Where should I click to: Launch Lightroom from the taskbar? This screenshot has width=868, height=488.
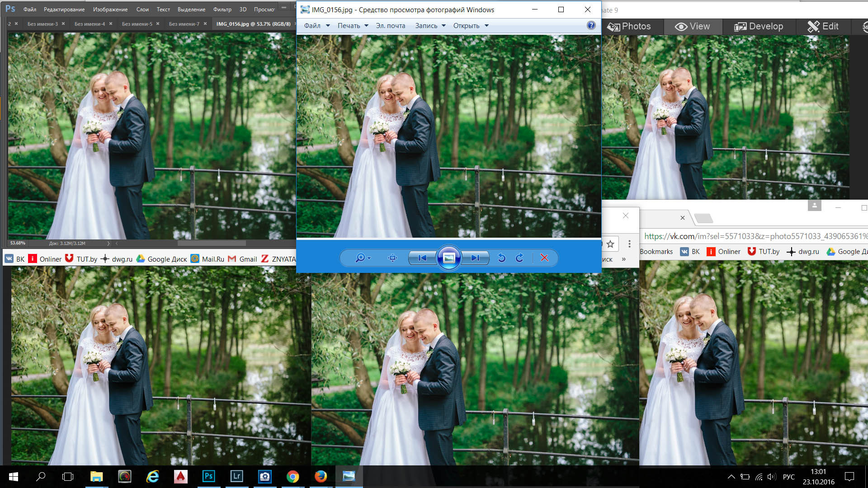point(236,476)
